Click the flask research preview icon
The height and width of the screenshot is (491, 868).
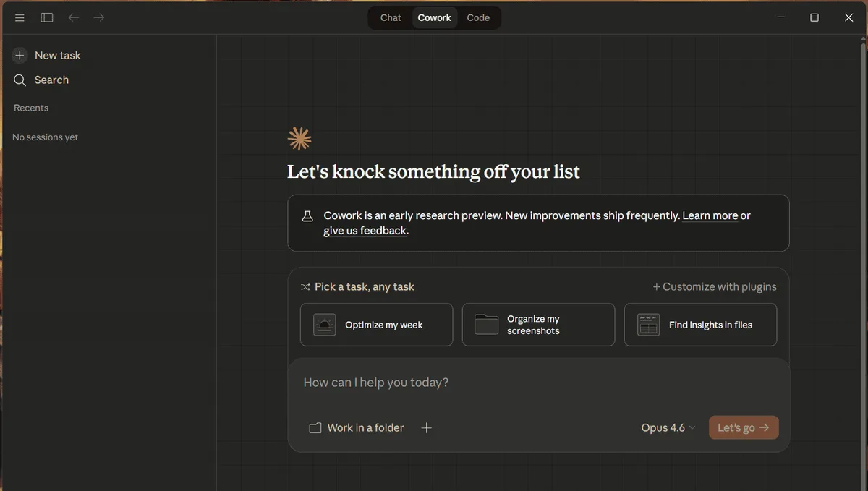point(307,215)
